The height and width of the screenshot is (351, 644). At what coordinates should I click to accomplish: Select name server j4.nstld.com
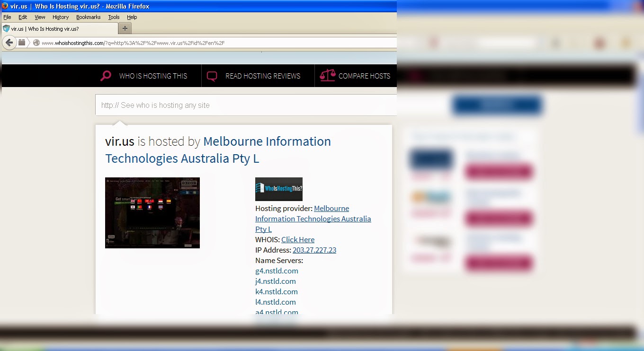point(276,281)
